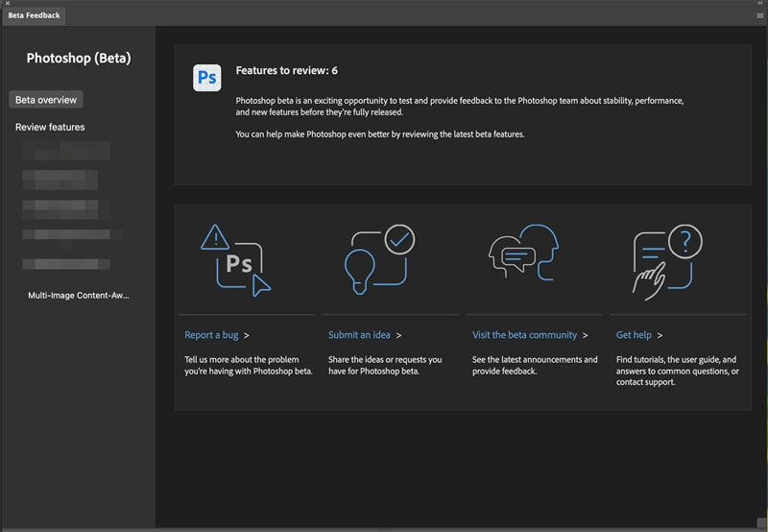Click the arrow next to Get help
This screenshot has width=768, height=532.
pyautogui.click(x=660, y=335)
